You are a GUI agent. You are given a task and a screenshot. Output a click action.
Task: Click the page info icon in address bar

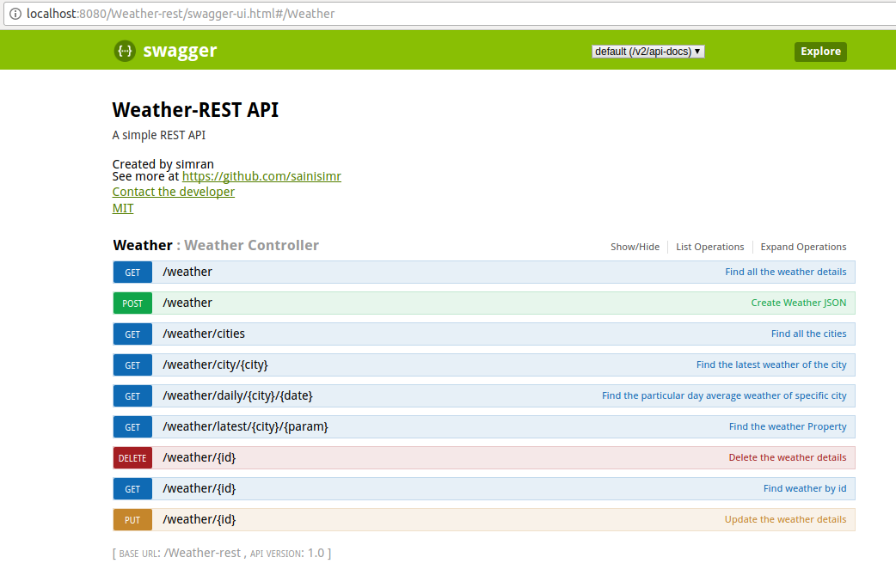tap(15, 14)
